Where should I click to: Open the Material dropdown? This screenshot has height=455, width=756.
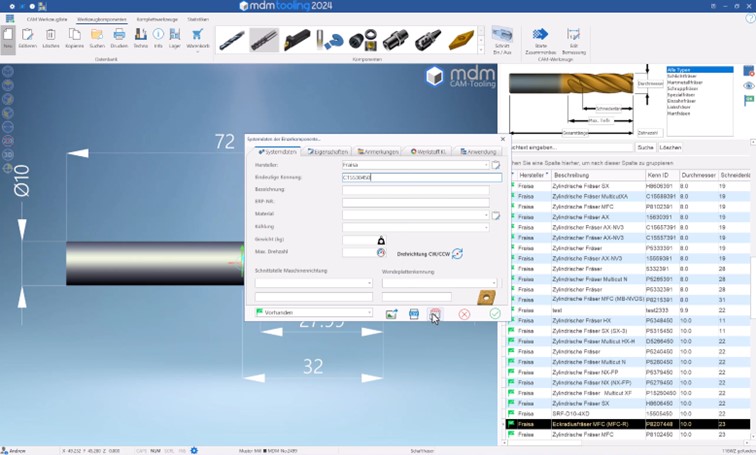coord(486,215)
